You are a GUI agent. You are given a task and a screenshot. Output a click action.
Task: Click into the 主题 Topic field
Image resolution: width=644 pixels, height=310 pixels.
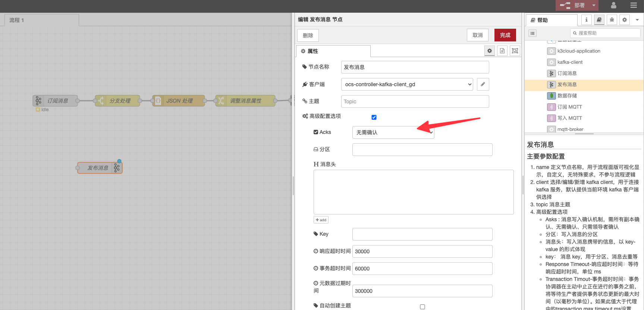click(x=415, y=101)
